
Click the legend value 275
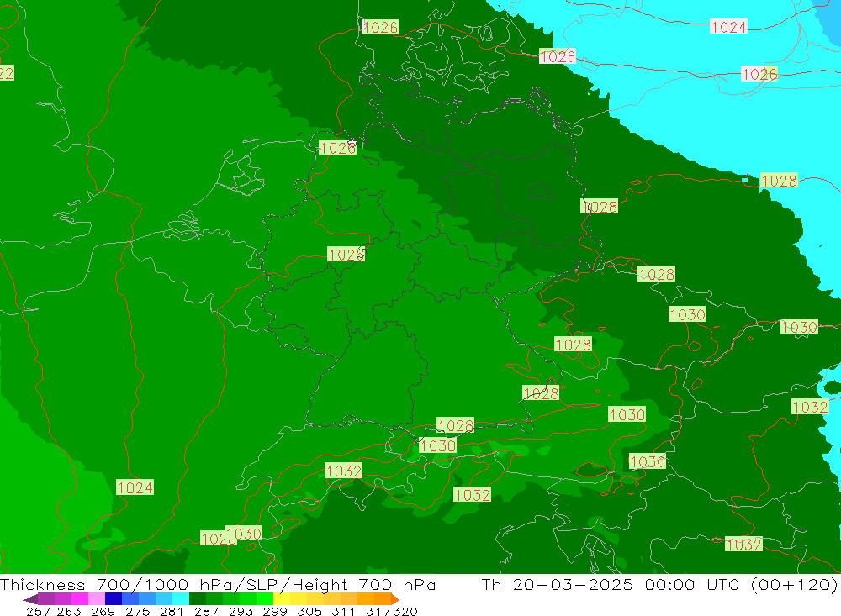138,611
